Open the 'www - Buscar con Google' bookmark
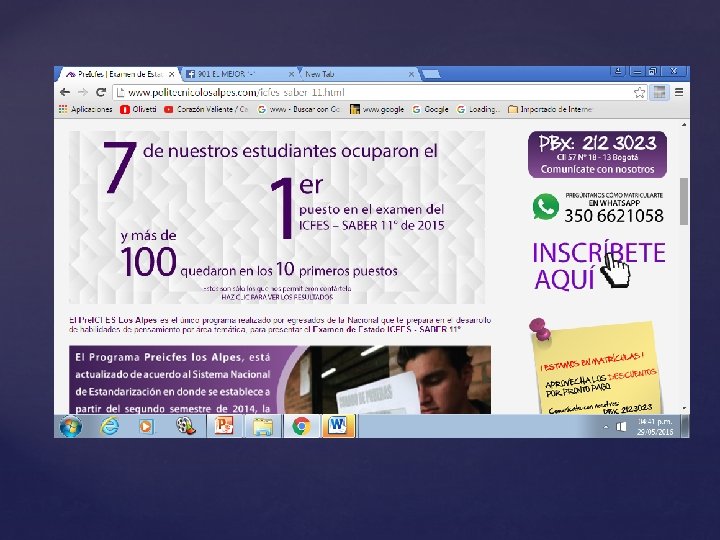This screenshot has width=720, height=540. pos(298,109)
